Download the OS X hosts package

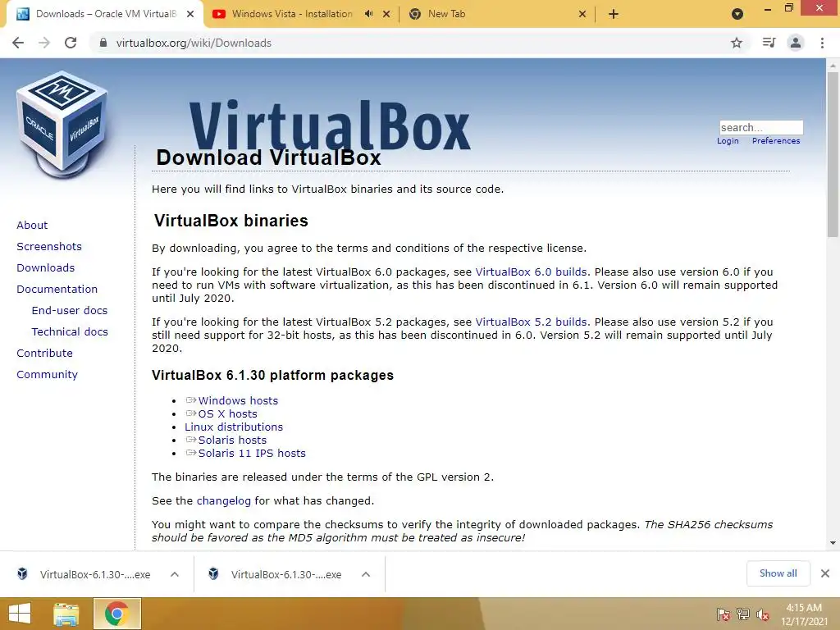228,414
